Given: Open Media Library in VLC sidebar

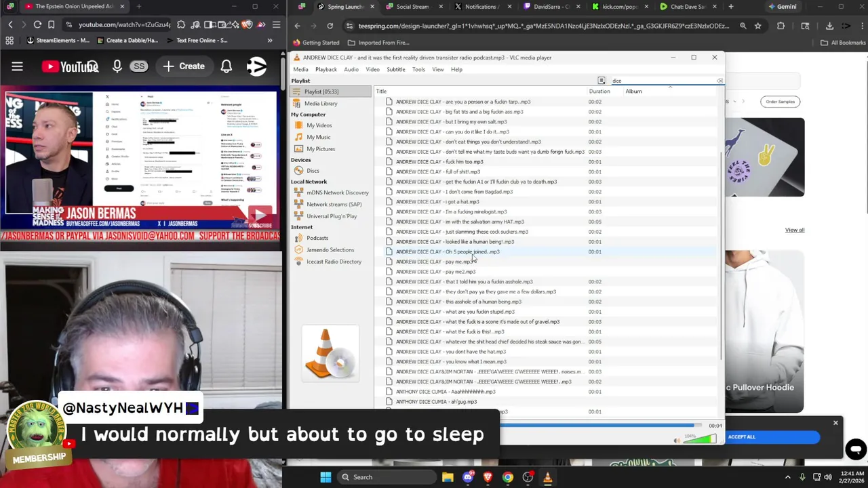Looking at the screenshot, I should (x=321, y=104).
